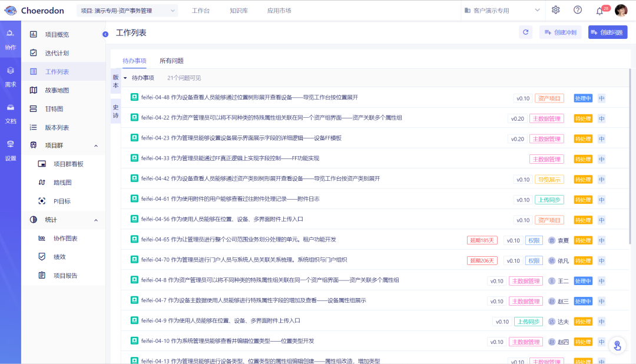This screenshot has width=636, height=364.
Task: Open the 设置 section in left rail
Action: coord(11,151)
